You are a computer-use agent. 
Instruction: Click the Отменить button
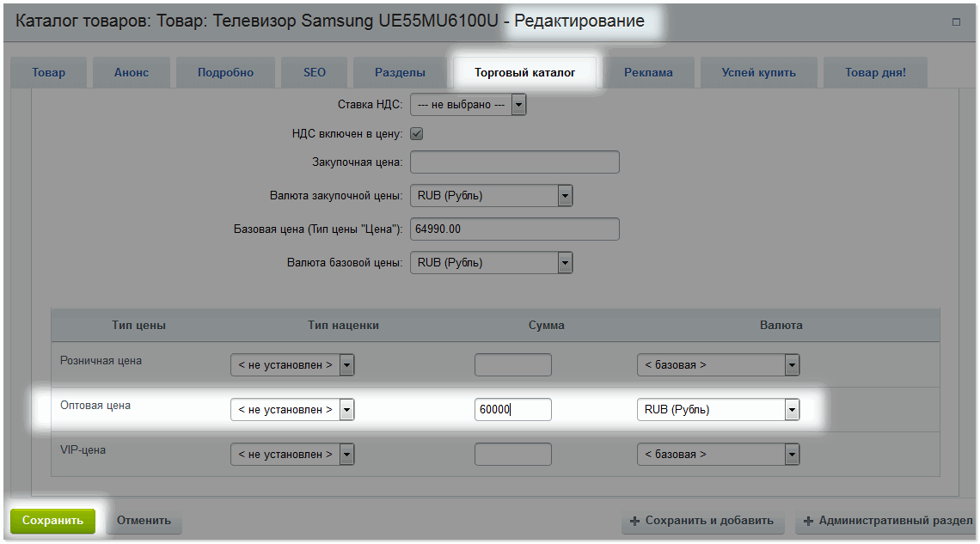tap(144, 521)
